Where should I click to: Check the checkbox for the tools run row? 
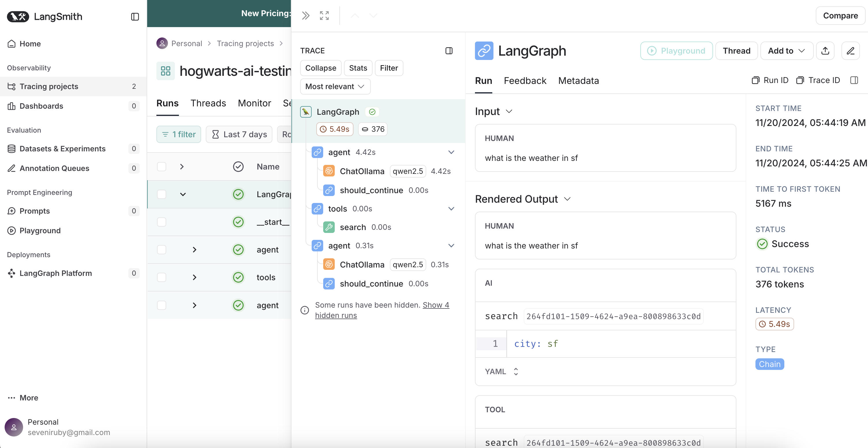(x=162, y=277)
